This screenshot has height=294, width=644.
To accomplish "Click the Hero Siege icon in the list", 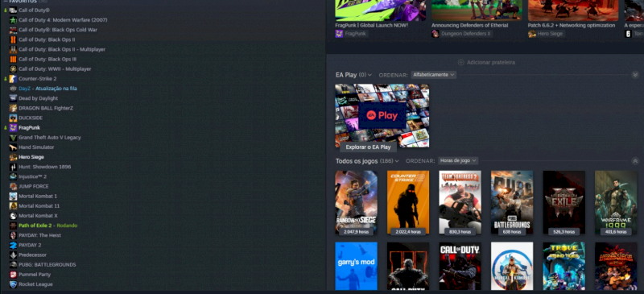I will pyautogui.click(x=13, y=157).
